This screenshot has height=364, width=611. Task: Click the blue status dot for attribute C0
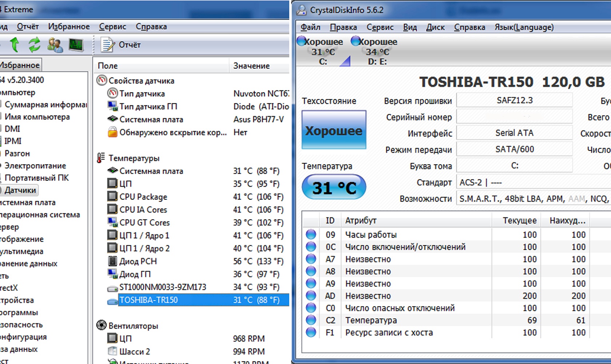[311, 308]
